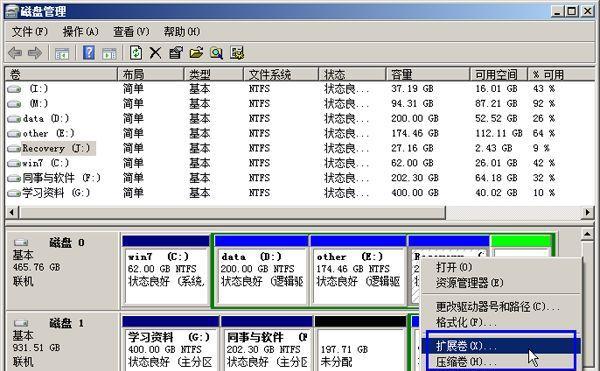
Task: Click the Refresh icon with green arrows
Action: click(136, 53)
